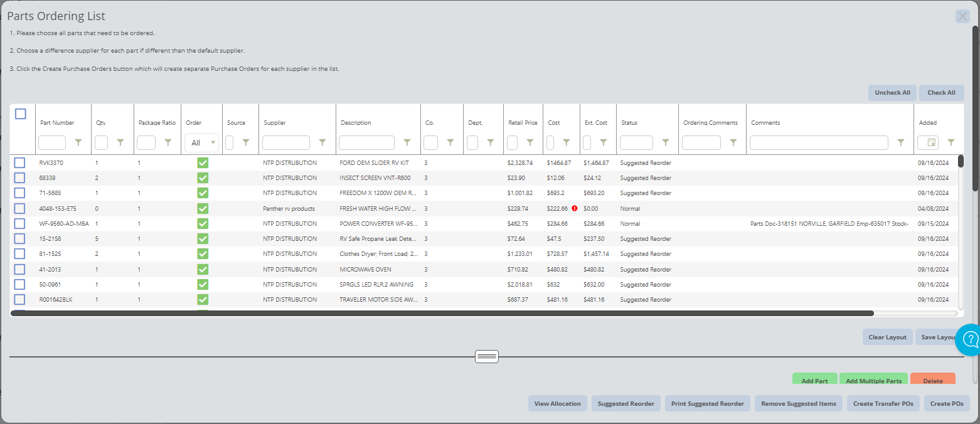Image resolution: width=980 pixels, height=424 pixels.
Task: Focus the Supplier filter text box
Action: [x=286, y=143]
